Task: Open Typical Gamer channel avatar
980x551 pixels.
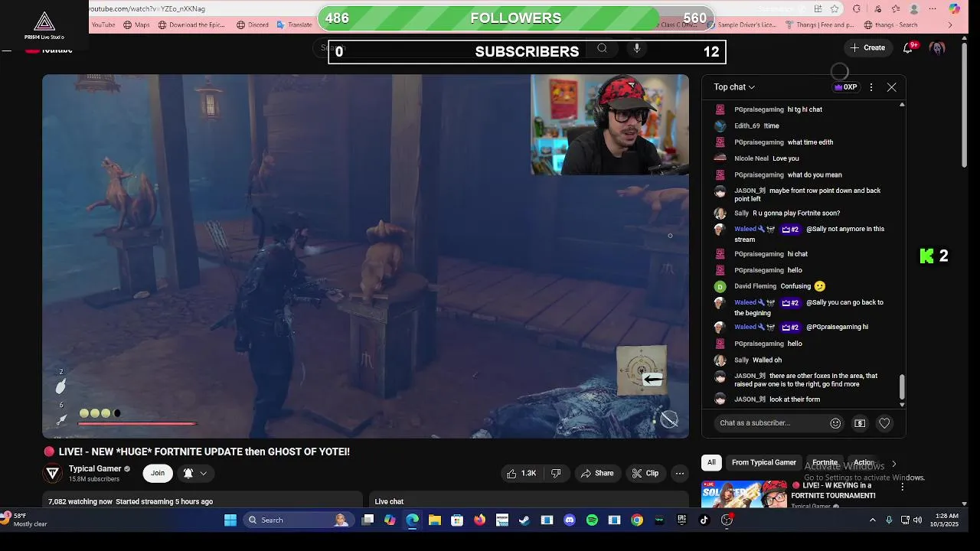Action: [x=53, y=474]
